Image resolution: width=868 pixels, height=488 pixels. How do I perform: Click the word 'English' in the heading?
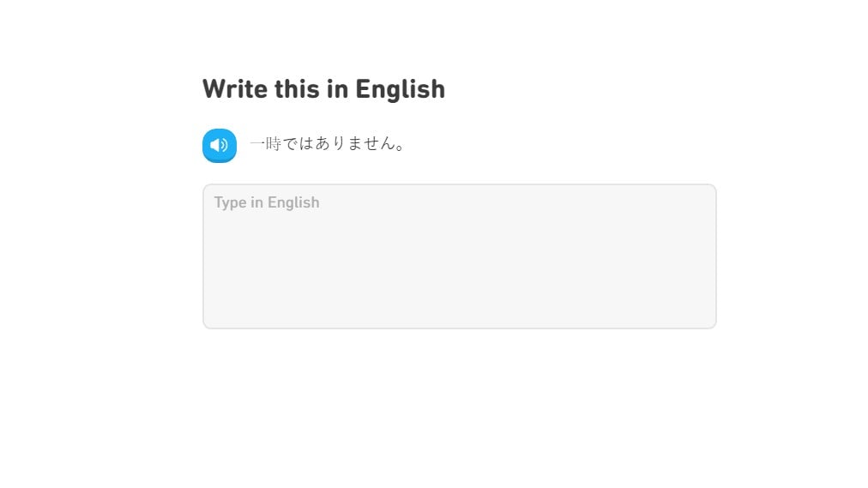[x=400, y=89]
